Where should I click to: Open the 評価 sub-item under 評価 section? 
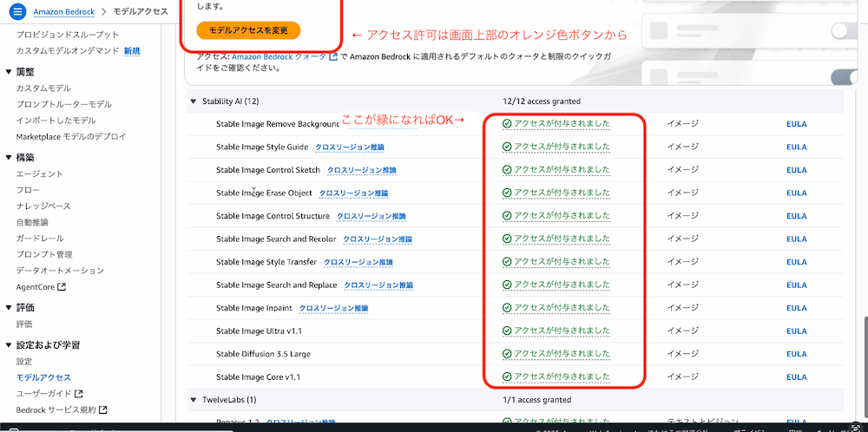24,324
